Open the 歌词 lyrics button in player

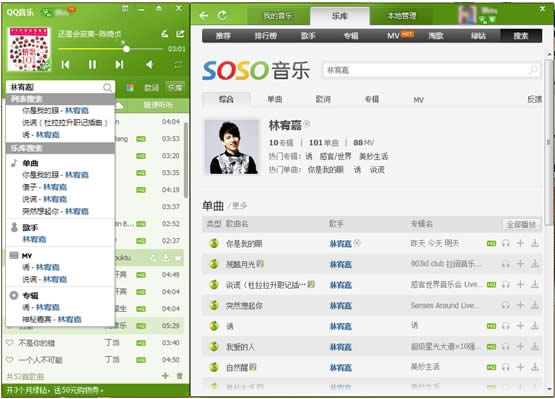[x=151, y=88]
